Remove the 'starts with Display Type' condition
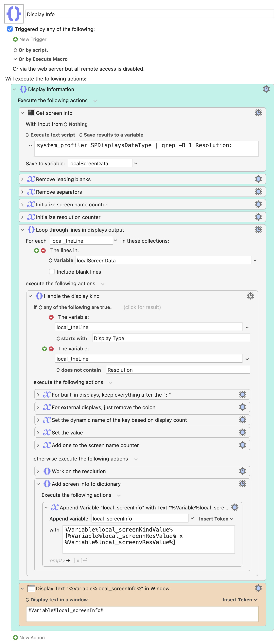The width and height of the screenshot is (278, 644). [x=51, y=317]
